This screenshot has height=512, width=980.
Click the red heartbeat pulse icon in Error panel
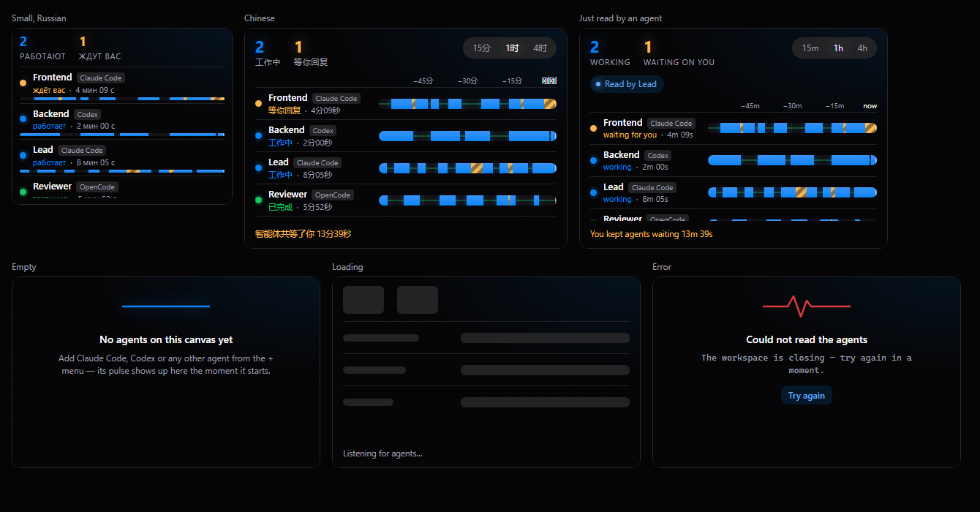pyautogui.click(x=806, y=306)
